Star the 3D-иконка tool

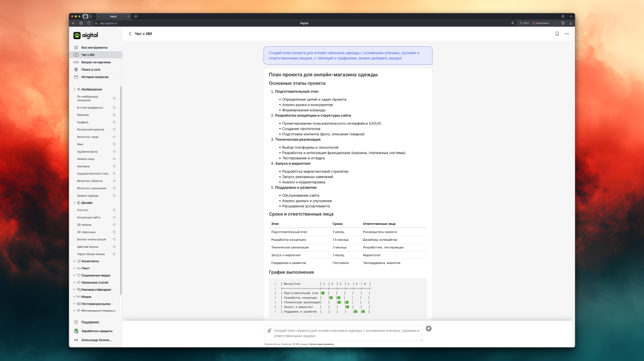[114, 225]
